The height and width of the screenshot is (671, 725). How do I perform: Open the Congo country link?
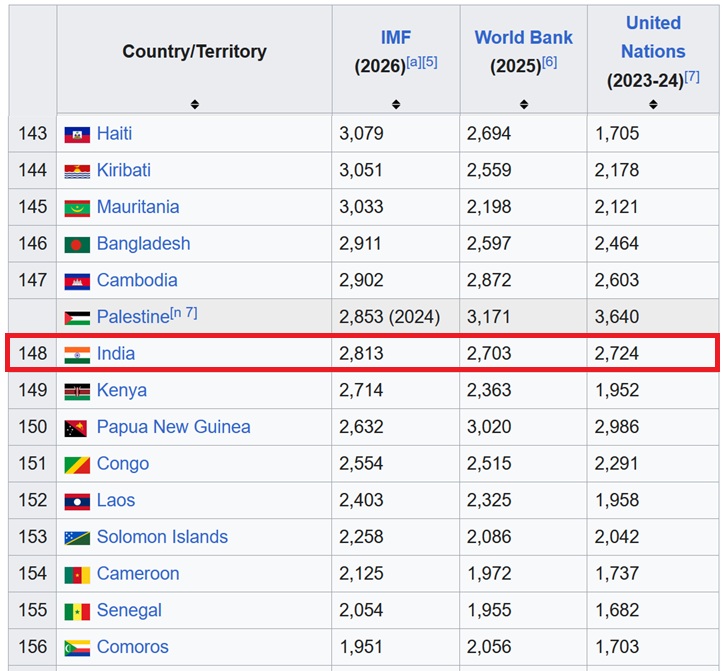[x=123, y=464]
